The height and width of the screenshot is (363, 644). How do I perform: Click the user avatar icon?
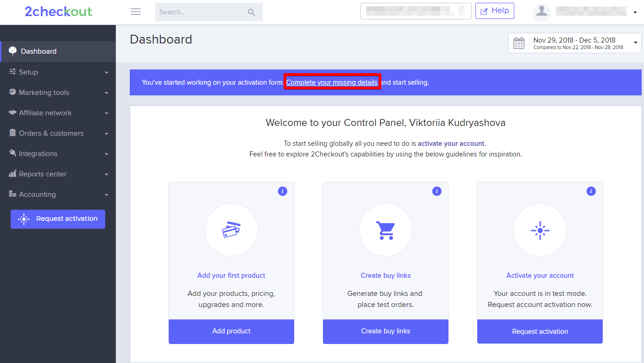point(542,12)
